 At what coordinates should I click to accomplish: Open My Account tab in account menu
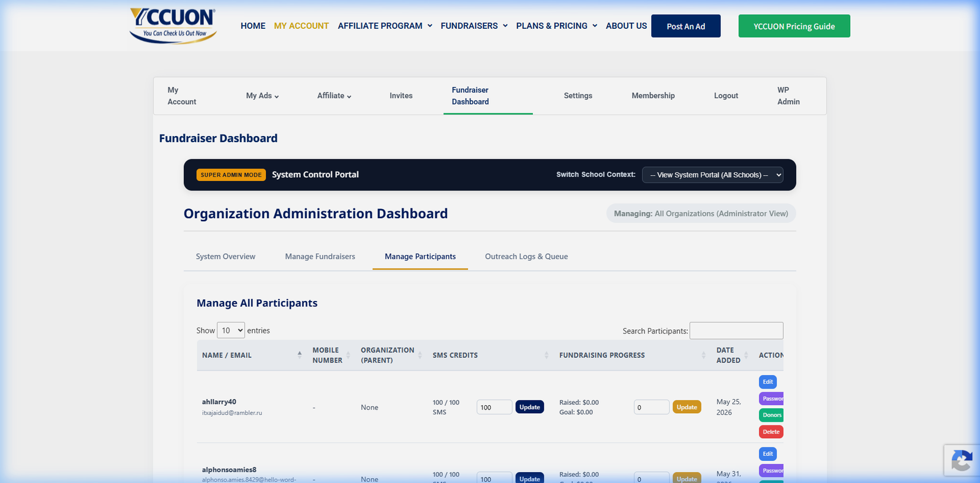(182, 96)
